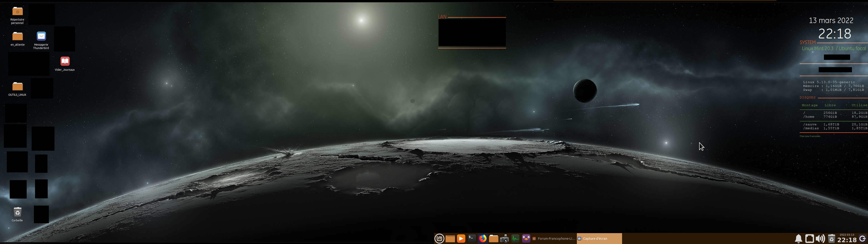868x244 pixels.
Task: Launch the camera screenshot tool in panel
Action: tap(504, 239)
